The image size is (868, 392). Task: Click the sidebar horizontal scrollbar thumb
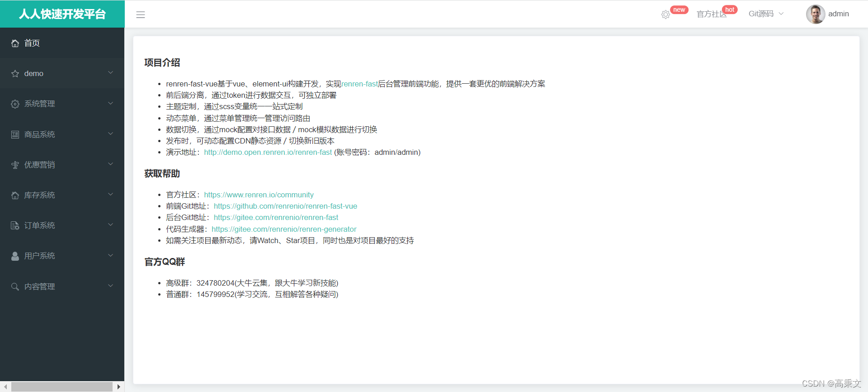click(x=62, y=387)
